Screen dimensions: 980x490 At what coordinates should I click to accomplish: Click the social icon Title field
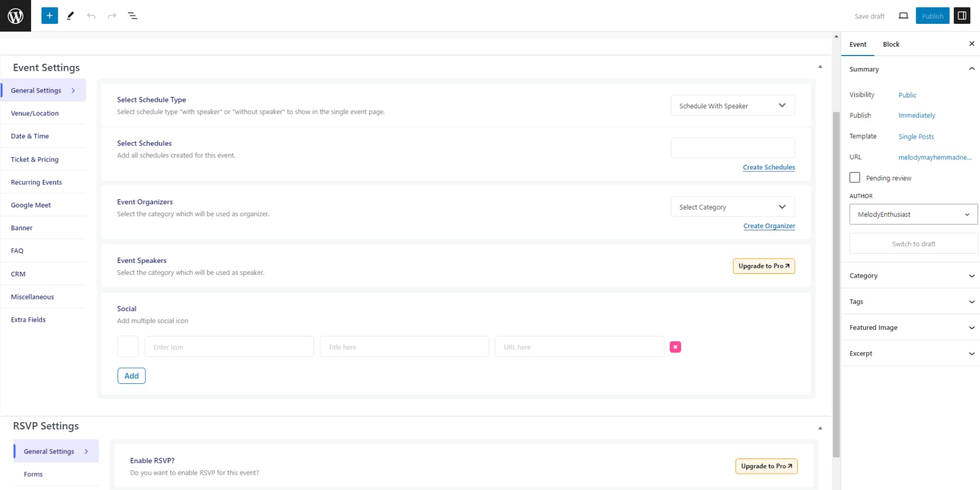(404, 346)
